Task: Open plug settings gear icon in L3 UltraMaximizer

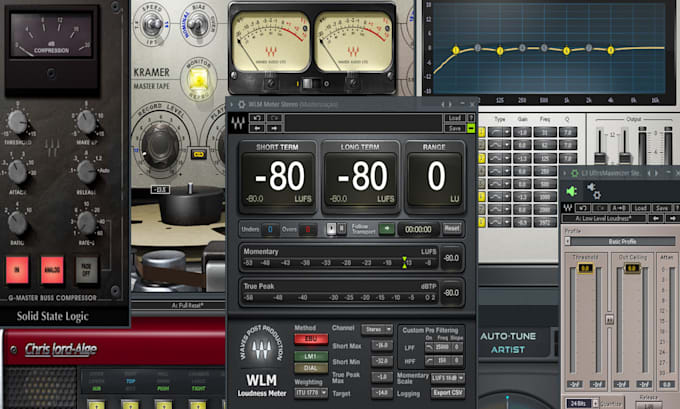Action: click(x=593, y=191)
